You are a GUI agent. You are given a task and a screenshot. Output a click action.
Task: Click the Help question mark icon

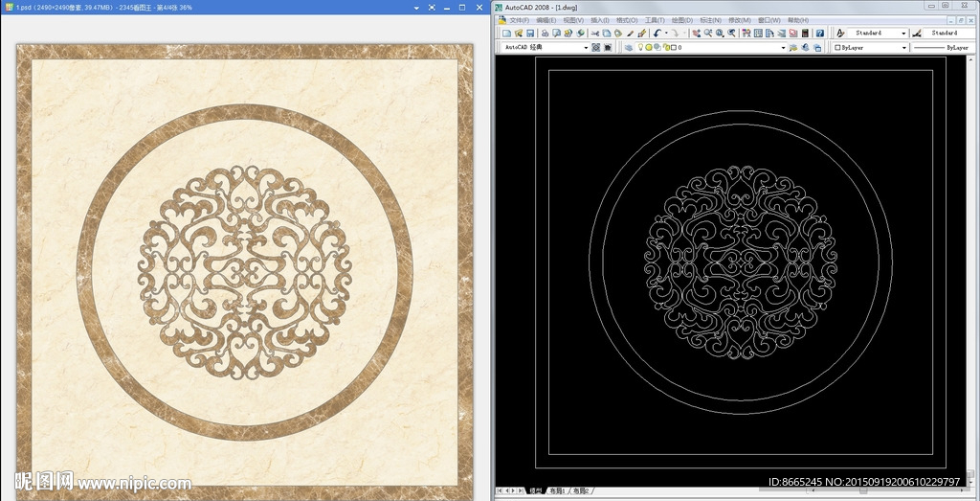point(820,33)
